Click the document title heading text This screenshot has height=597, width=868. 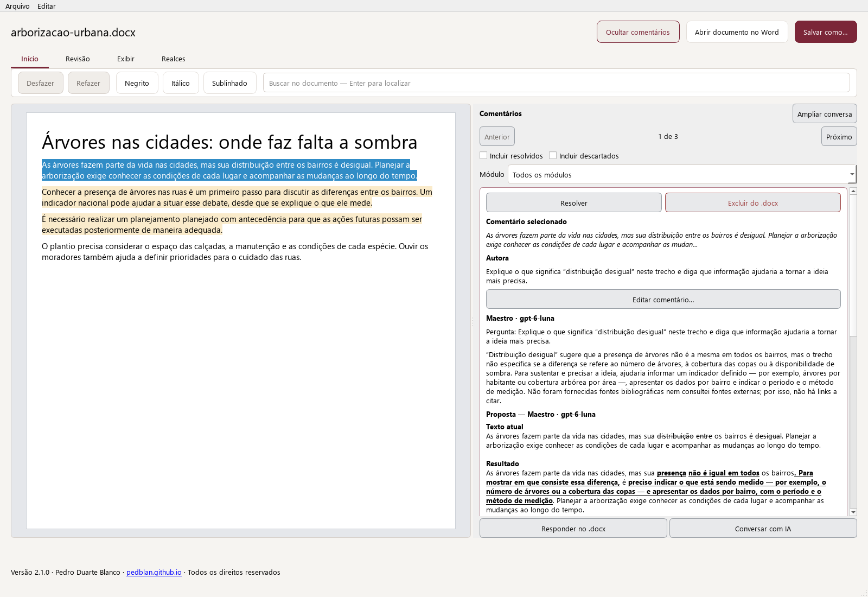click(229, 142)
